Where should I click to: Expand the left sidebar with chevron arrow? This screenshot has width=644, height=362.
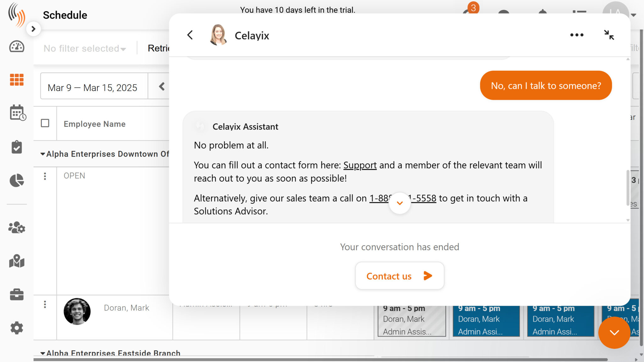pyautogui.click(x=33, y=29)
